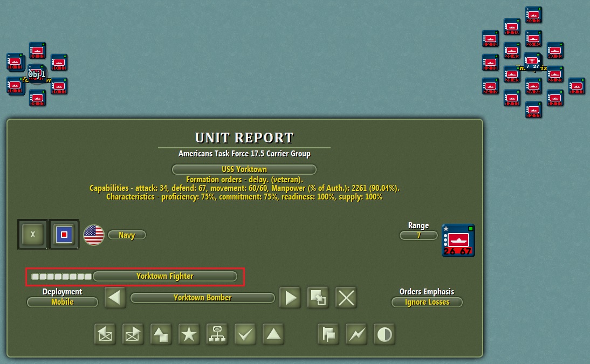Click the checkmark icon button
The width and height of the screenshot is (590, 364).
tap(245, 334)
